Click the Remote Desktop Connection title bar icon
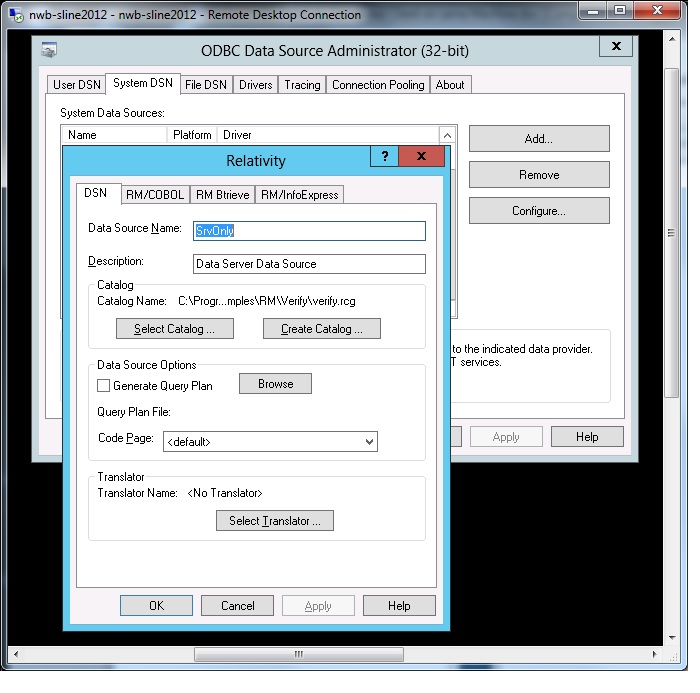 (x=16, y=15)
